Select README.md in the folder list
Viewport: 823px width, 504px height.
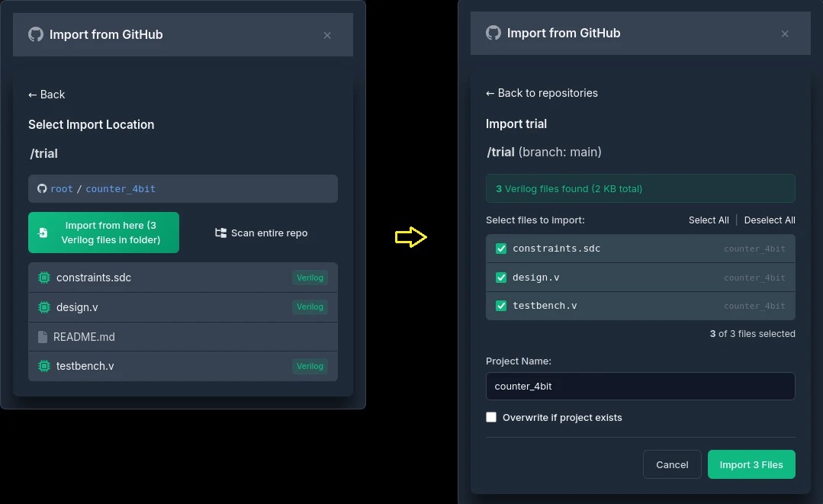coord(182,337)
